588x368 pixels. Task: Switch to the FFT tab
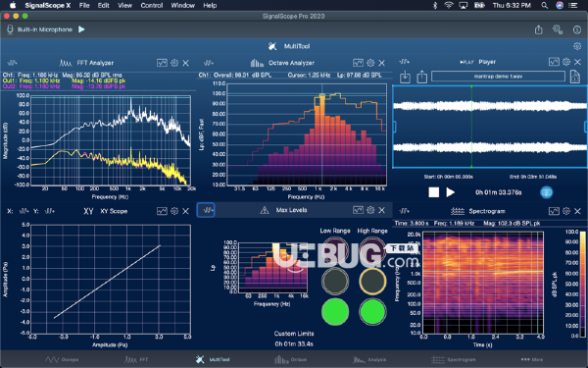click(136, 360)
